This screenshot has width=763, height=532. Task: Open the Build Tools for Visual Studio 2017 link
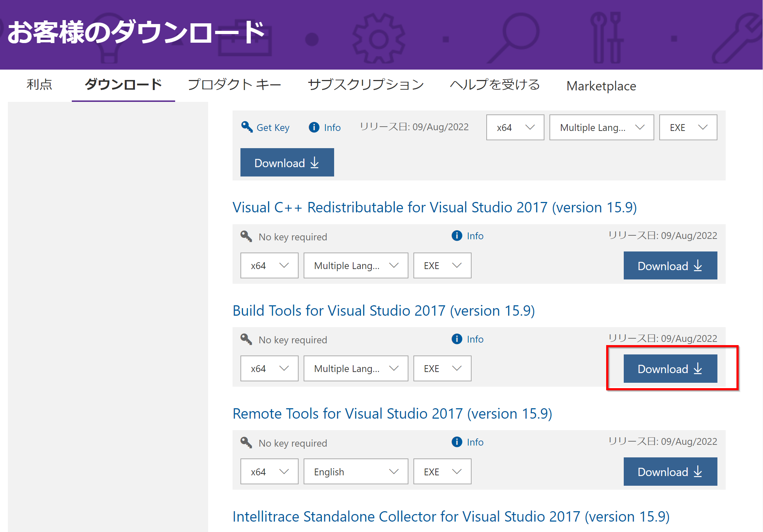pyautogui.click(x=384, y=311)
